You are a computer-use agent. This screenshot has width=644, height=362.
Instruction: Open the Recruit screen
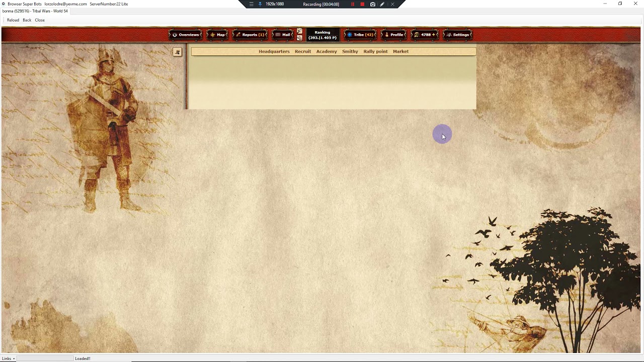pos(303,51)
